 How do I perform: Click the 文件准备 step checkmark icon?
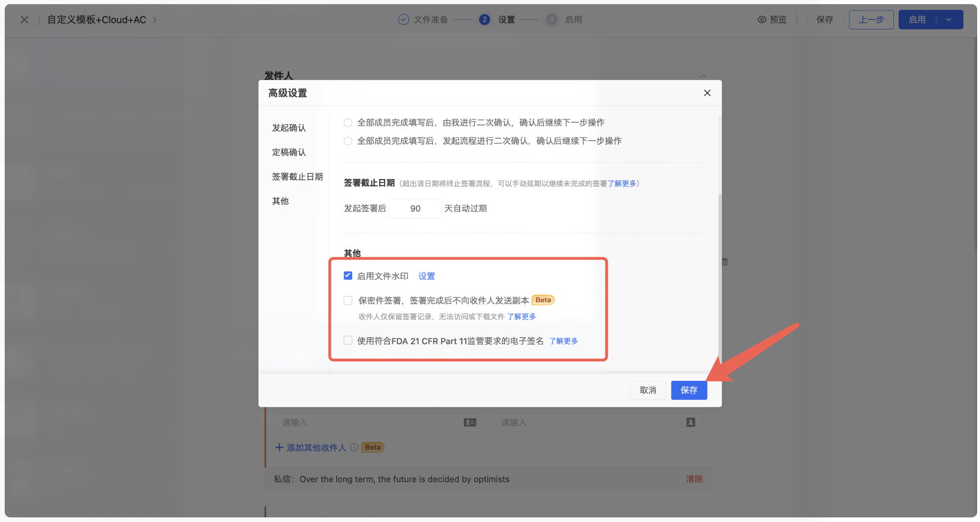[x=403, y=19]
